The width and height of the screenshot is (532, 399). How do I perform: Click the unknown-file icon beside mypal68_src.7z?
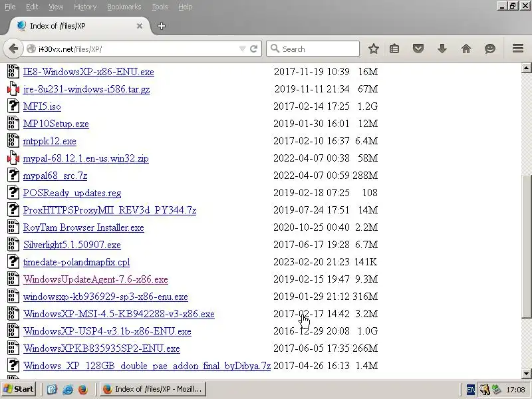click(x=13, y=175)
